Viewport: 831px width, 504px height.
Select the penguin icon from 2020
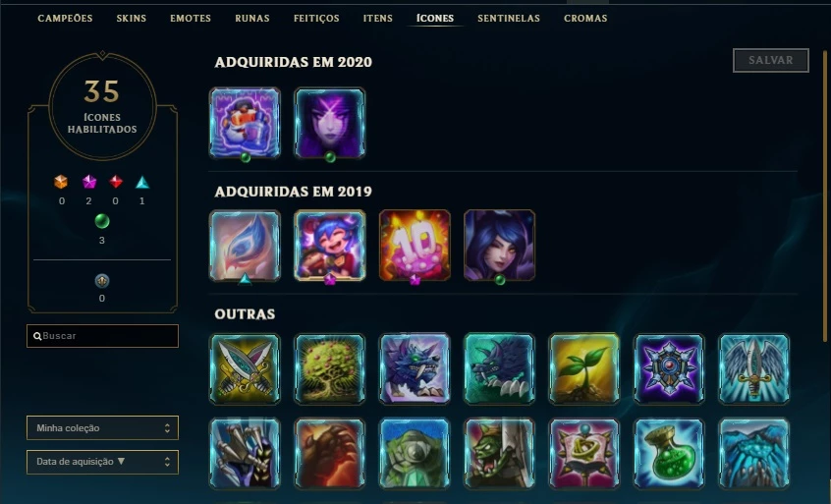[245, 123]
